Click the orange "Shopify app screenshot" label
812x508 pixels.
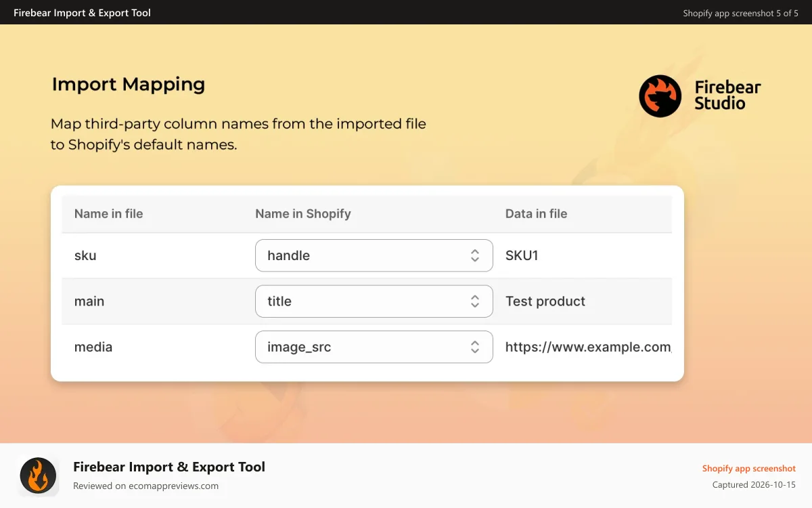click(749, 468)
